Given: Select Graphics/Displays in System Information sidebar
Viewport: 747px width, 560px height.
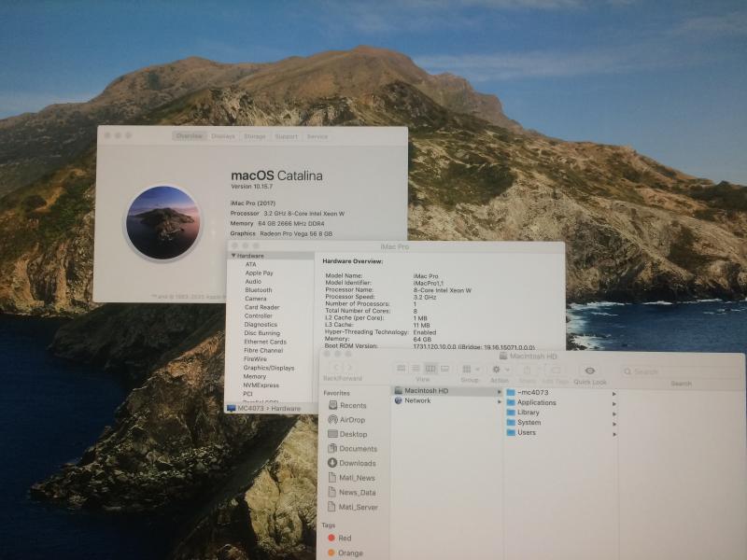Looking at the screenshot, I should [x=268, y=368].
